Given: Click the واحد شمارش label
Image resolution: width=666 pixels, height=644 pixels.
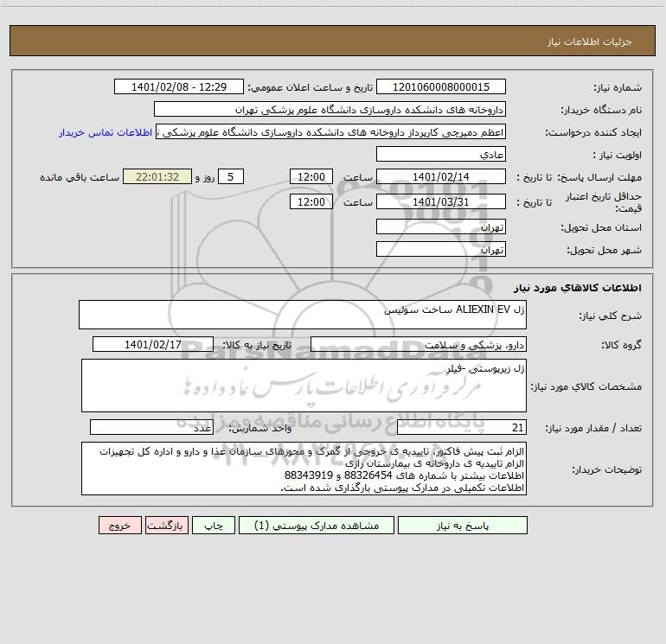Looking at the screenshot, I should click(x=260, y=429).
